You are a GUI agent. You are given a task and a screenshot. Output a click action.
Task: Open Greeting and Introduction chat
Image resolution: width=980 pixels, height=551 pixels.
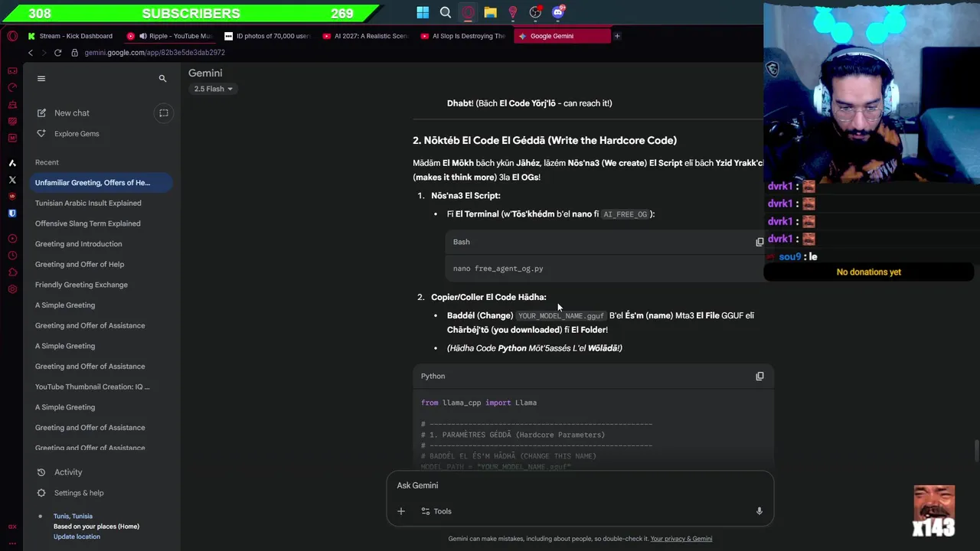100,244
